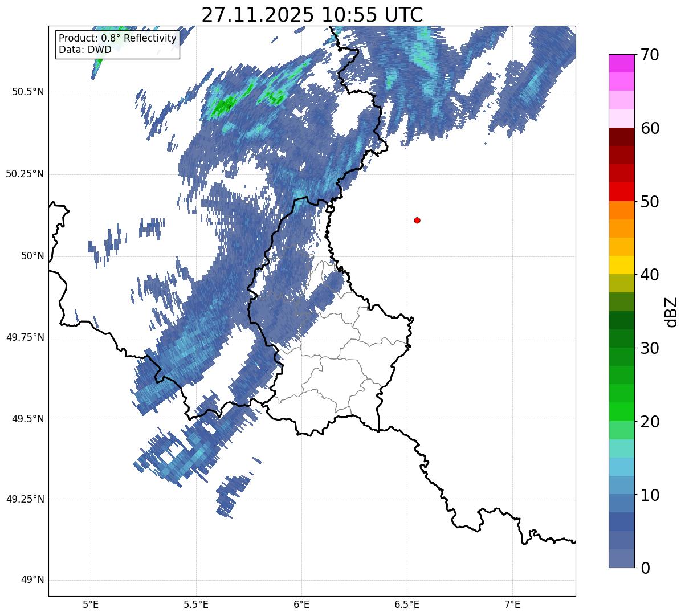Click the "49.5°N" latitude label
685x616 pixels.
click(28, 419)
